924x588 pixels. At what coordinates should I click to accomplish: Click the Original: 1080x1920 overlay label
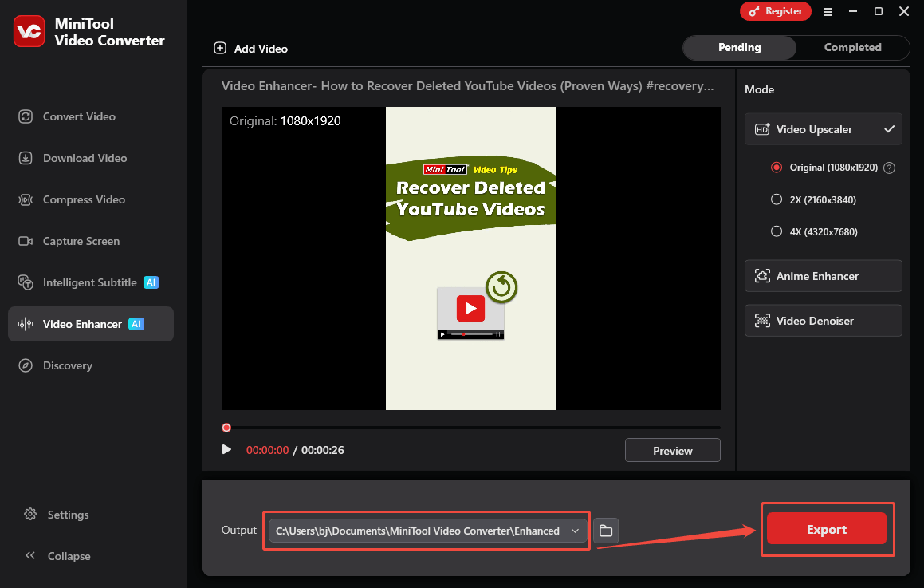(x=285, y=121)
